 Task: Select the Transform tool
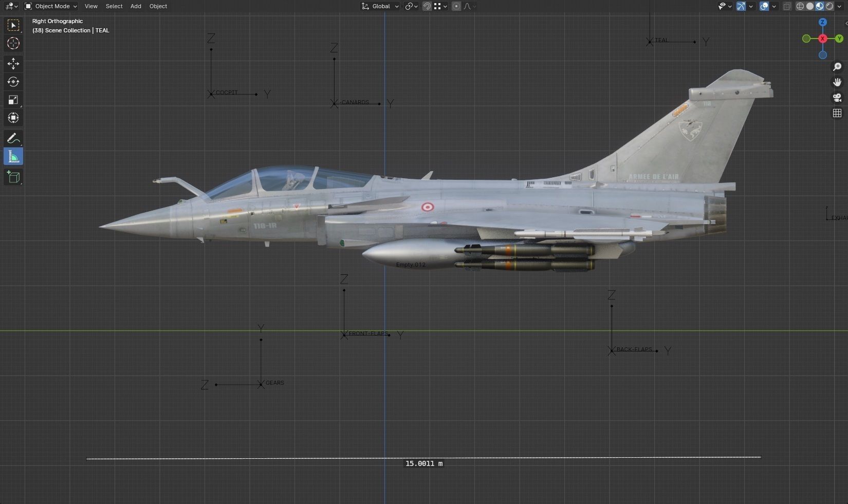click(13, 118)
